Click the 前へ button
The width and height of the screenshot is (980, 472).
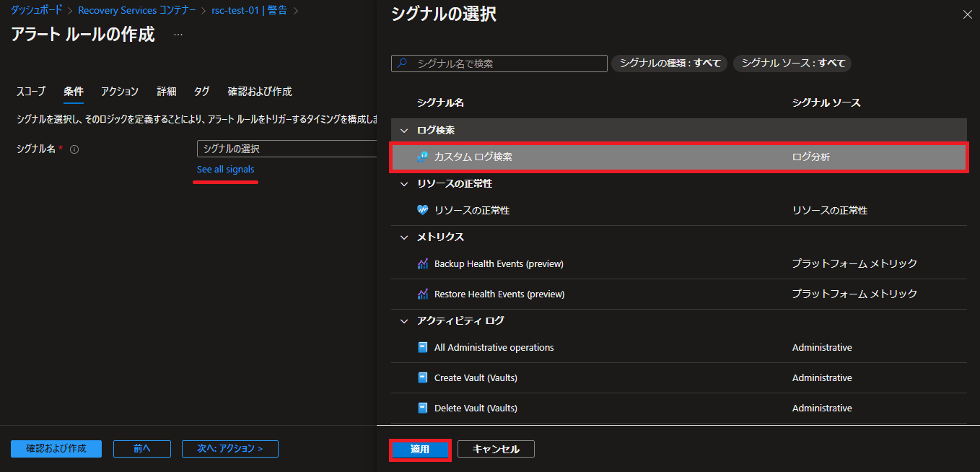[x=142, y=449]
